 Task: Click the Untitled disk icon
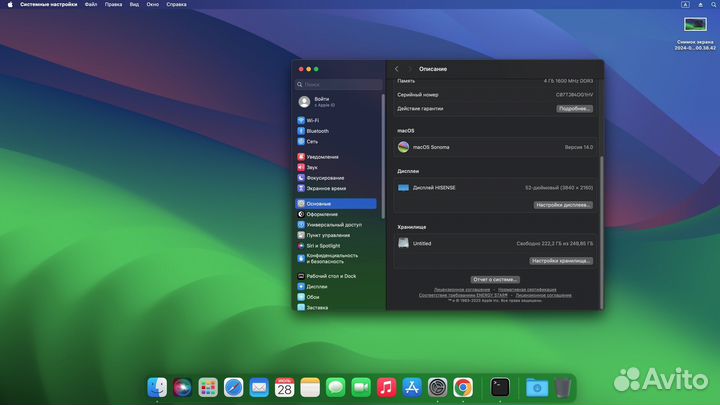[x=403, y=243]
